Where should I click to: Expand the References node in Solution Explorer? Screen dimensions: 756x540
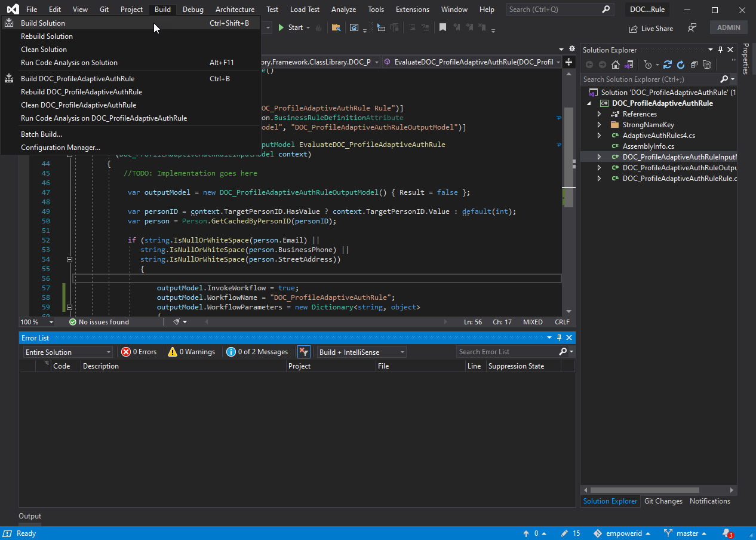tap(599, 113)
